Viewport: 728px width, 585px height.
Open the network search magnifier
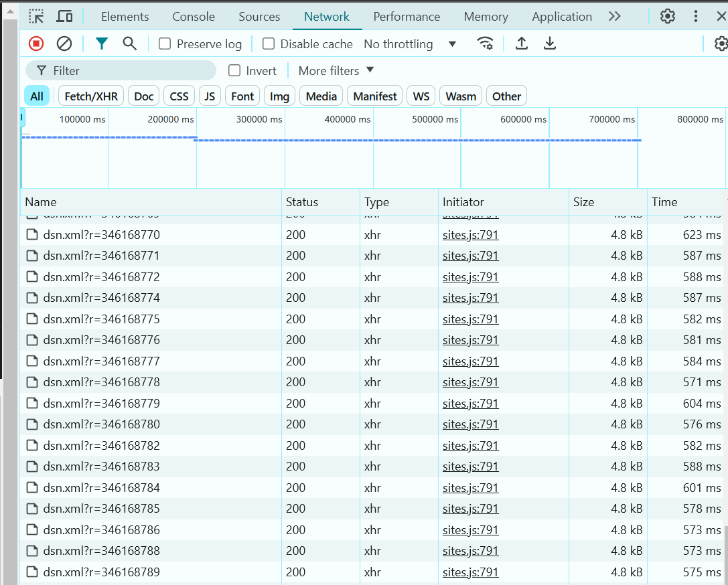pos(129,44)
